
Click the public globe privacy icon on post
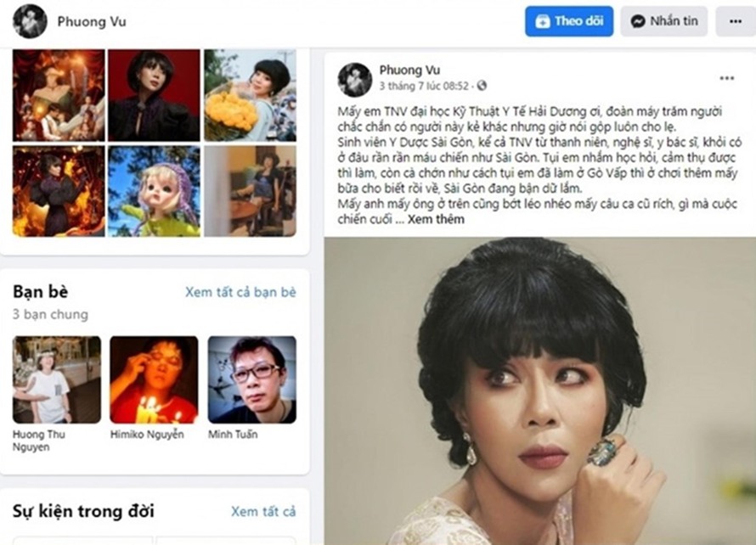point(481,86)
